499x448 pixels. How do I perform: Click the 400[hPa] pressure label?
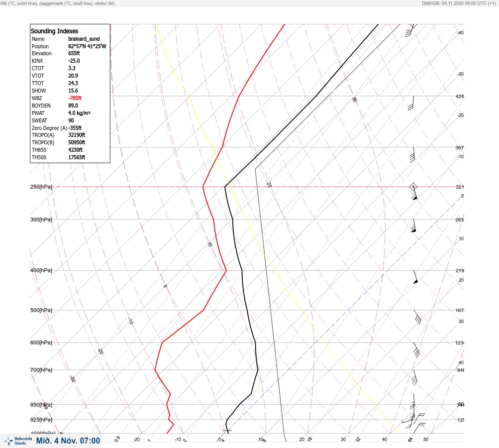point(41,270)
